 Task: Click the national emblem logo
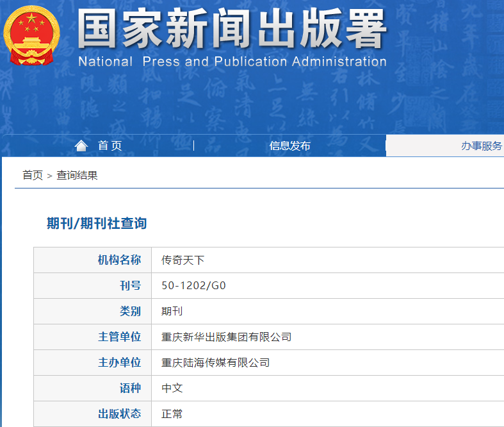(31, 35)
